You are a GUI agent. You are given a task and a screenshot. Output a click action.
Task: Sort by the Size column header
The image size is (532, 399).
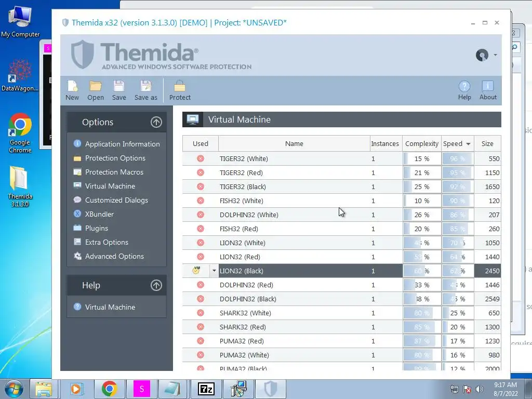click(x=487, y=143)
